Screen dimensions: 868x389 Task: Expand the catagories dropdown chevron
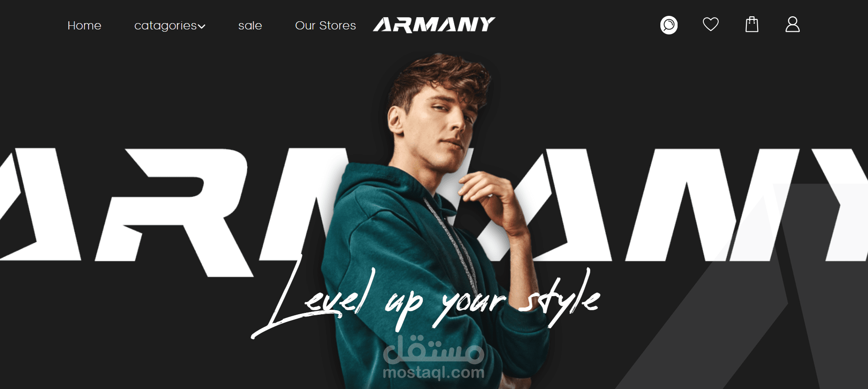tap(202, 27)
